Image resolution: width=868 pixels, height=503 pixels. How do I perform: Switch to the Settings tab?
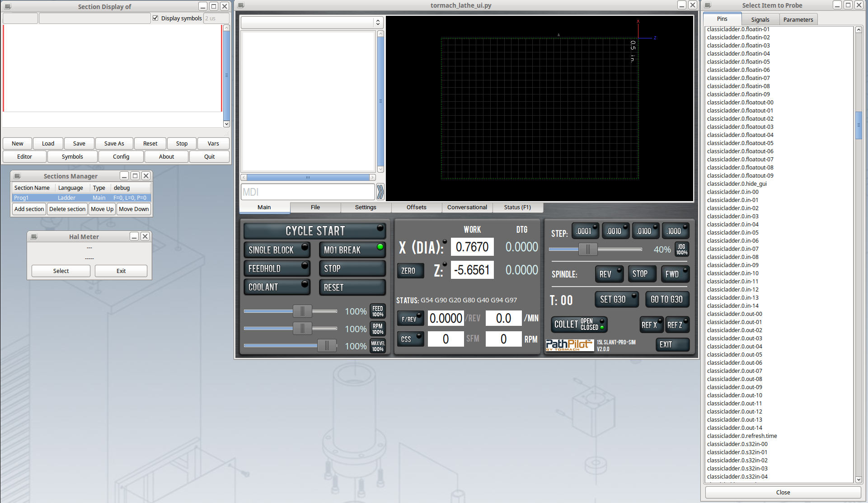click(x=366, y=207)
